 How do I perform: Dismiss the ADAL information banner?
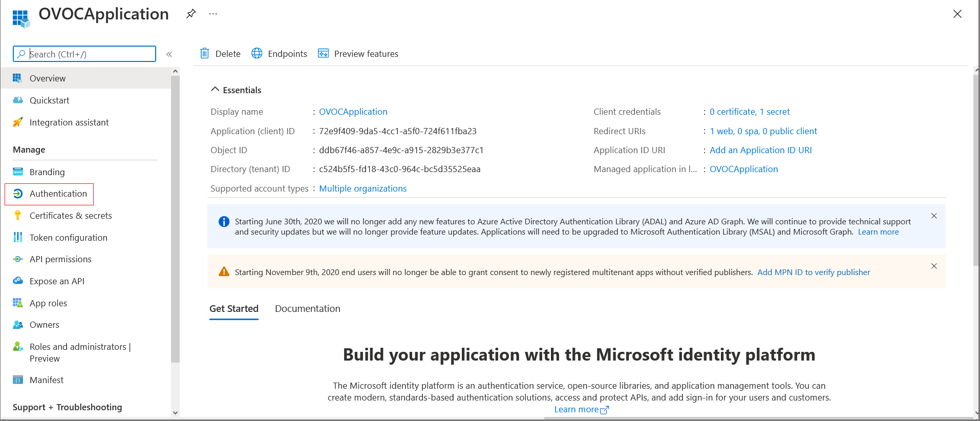point(934,216)
